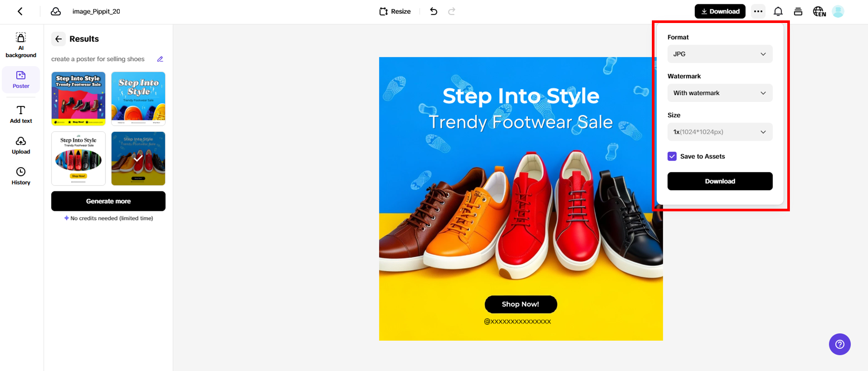Open the History panel
Screen dimensions: 868x371
point(21,177)
